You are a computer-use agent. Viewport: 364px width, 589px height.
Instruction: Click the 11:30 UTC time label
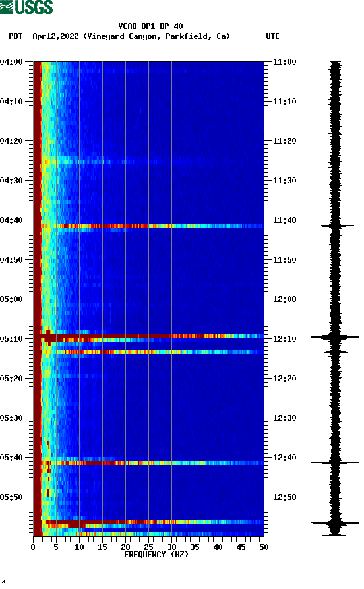(285, 181)
